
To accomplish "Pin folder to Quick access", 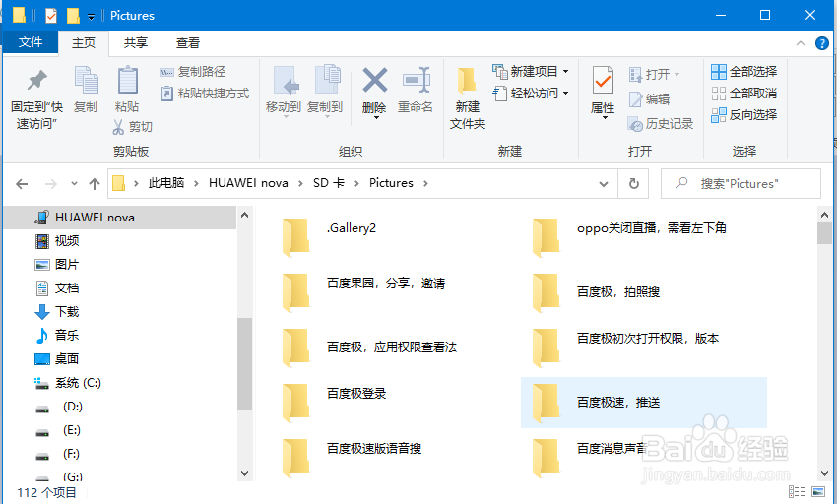I will point(36,98).
